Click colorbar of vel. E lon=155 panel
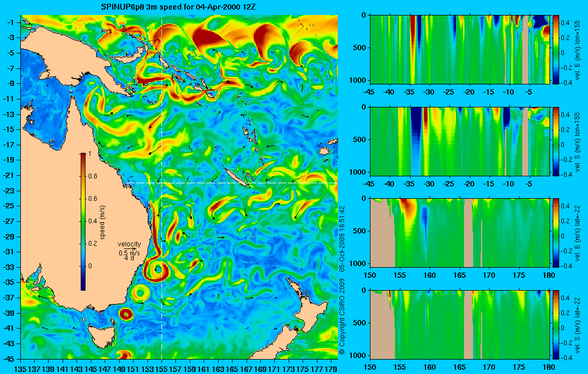The image size is (588, 374). [555, 50]
